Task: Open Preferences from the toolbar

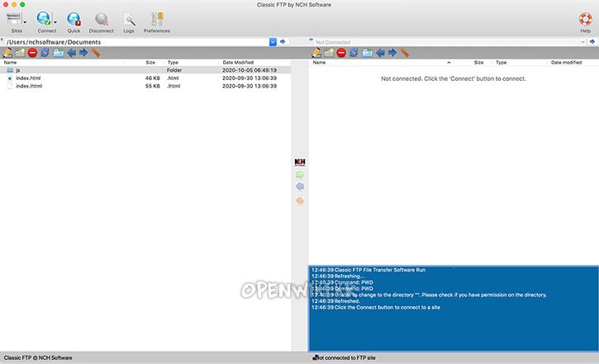Action: point(157,19)
